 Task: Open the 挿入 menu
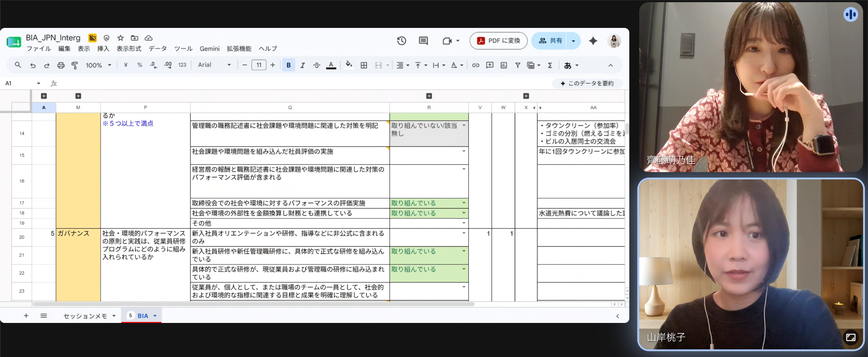click(103, 49)
